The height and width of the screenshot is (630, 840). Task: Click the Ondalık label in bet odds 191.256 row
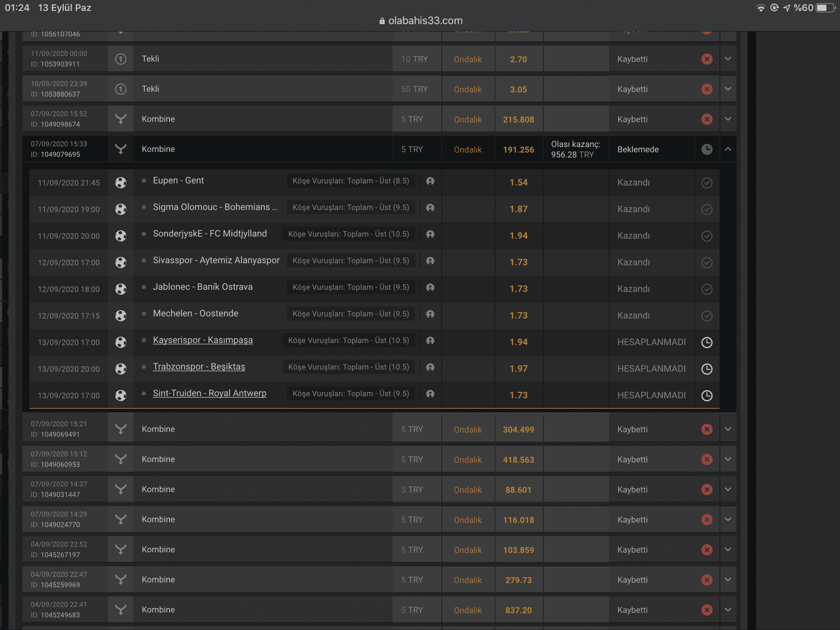click(x=468, y=150)
